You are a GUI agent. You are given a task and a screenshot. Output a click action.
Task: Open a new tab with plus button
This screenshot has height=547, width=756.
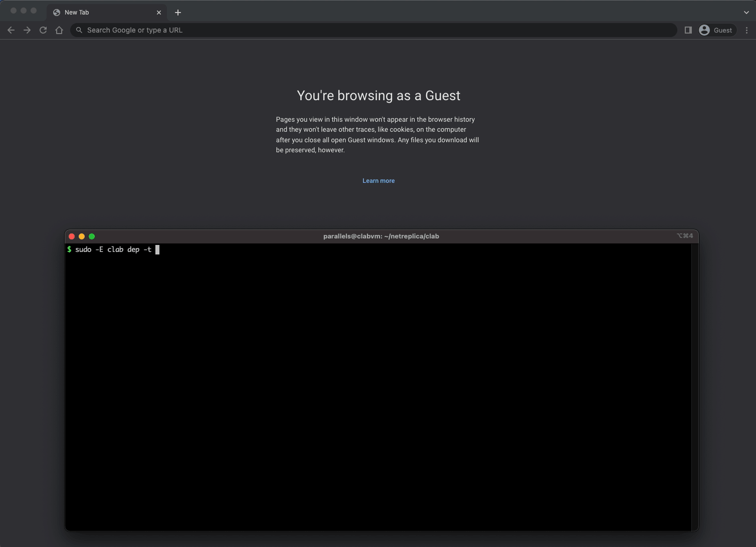(178, 13)
